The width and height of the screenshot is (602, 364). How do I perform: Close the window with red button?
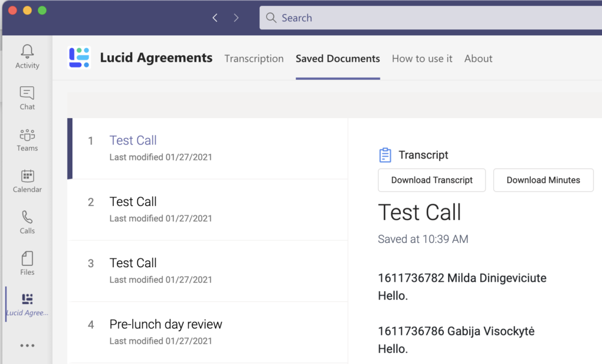click(x=13, y=11)
